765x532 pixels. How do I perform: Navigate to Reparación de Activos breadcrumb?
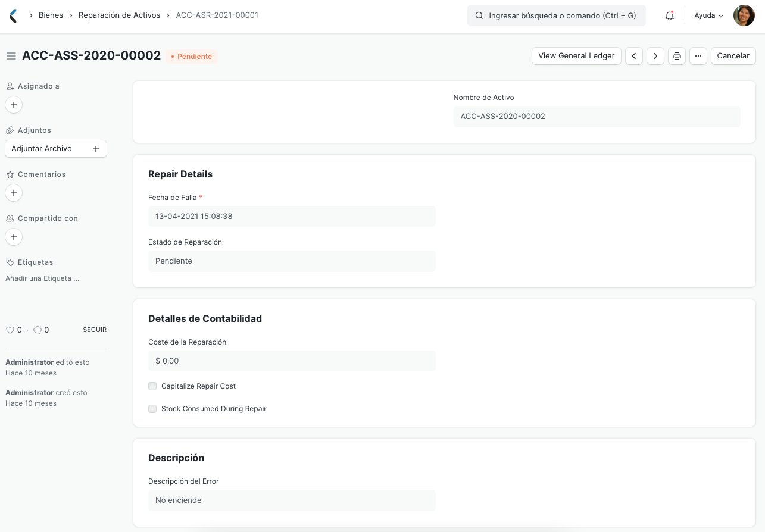tap(119, 15)
